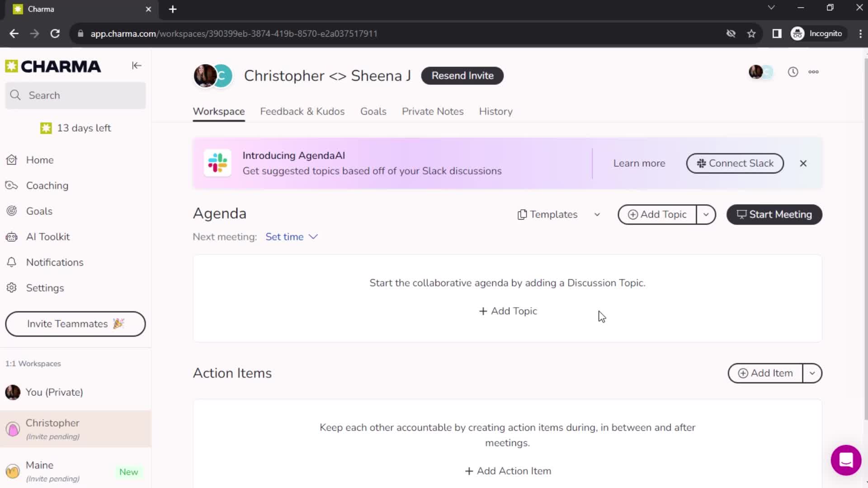
Task: Dismiss the AgendaAI banner
Action: [x=804, y=163]
